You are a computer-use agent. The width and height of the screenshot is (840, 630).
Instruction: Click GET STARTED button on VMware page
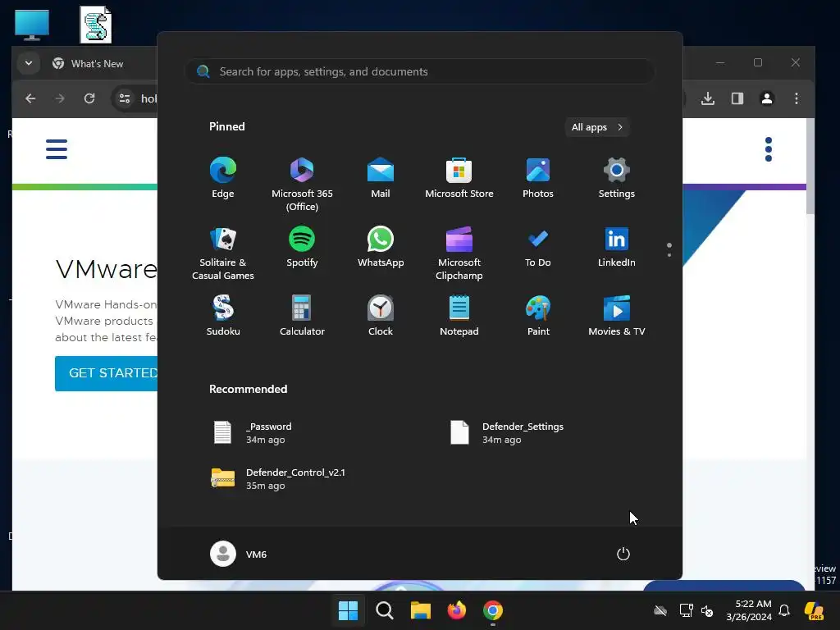tap(107, 373)
